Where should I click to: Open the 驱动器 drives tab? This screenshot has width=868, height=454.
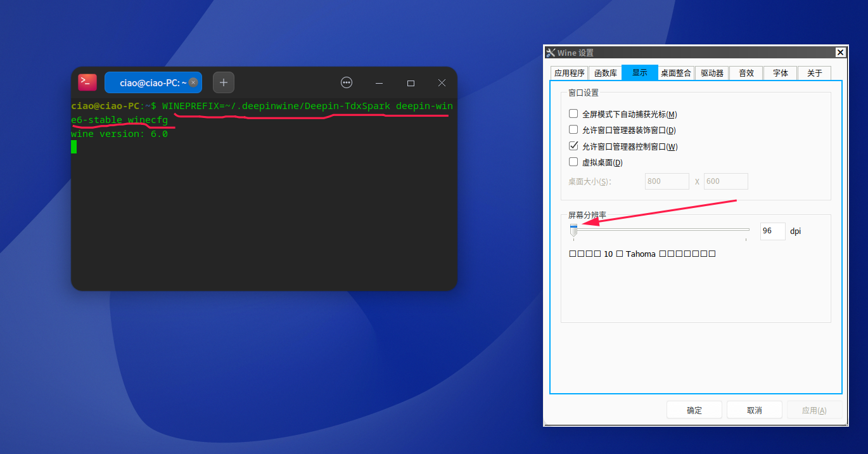(x=712, y=72)
